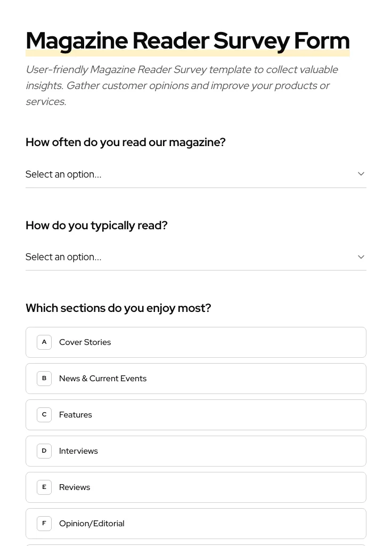The image size is (392, 546).
Task: Select the Opinion/Editorial option card
Action: tap(196, 523)
